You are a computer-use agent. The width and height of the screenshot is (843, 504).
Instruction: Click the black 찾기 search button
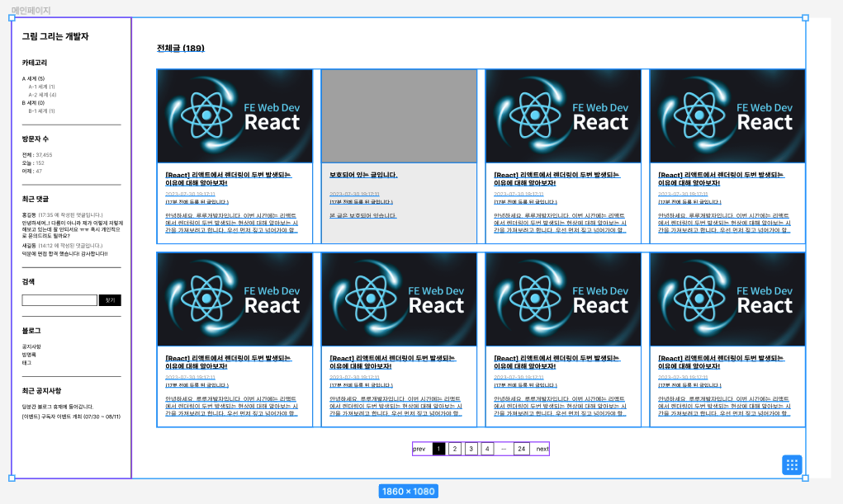click(x=110, y=300)
